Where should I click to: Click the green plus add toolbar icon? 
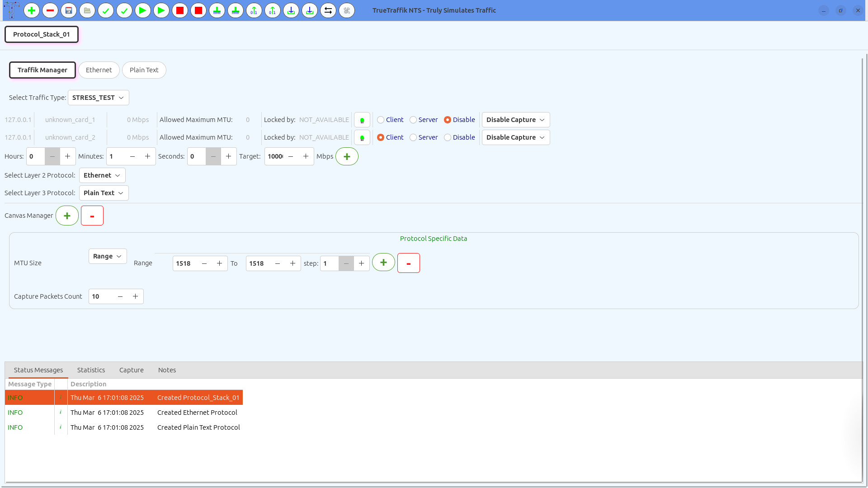click(x=32, y=10)
